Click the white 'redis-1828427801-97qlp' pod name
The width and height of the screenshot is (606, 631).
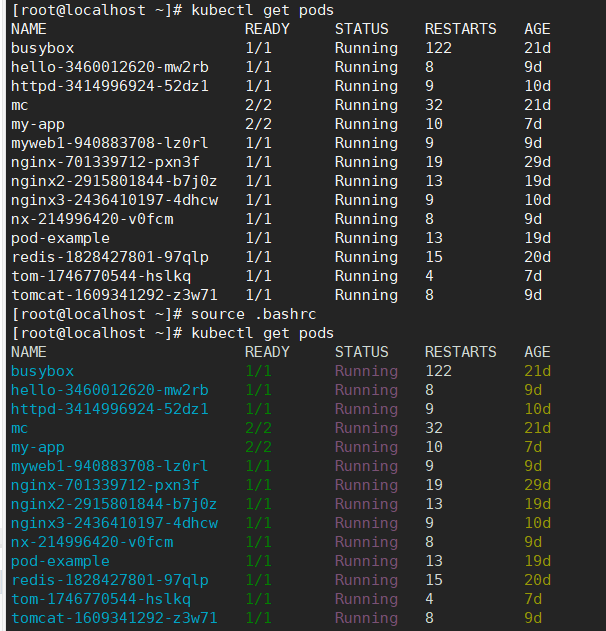tap(110, 257)
